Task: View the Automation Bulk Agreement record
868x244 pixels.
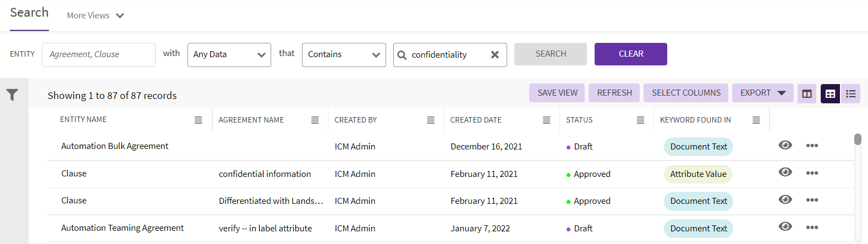Action: (785, 145)
